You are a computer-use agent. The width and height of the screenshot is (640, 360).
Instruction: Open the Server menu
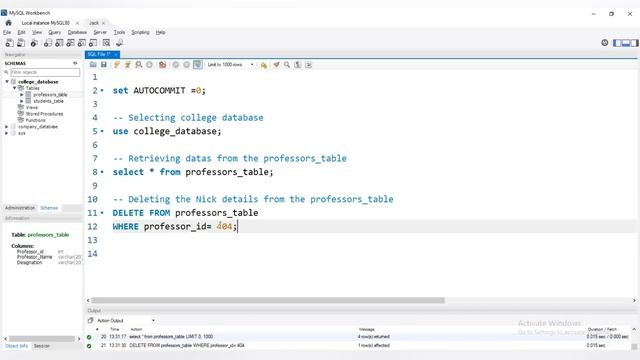(x=100, y=32)
